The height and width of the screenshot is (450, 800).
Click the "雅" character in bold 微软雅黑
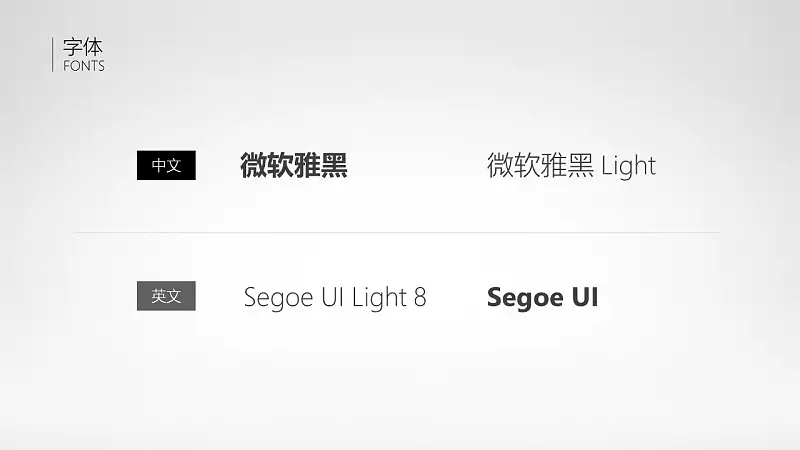pos(308,165)
